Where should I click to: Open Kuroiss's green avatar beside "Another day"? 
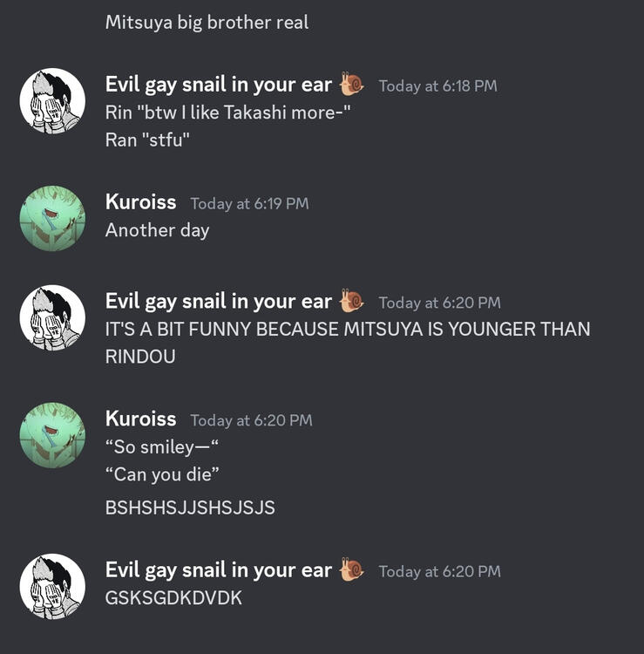(x=52, y=218)
